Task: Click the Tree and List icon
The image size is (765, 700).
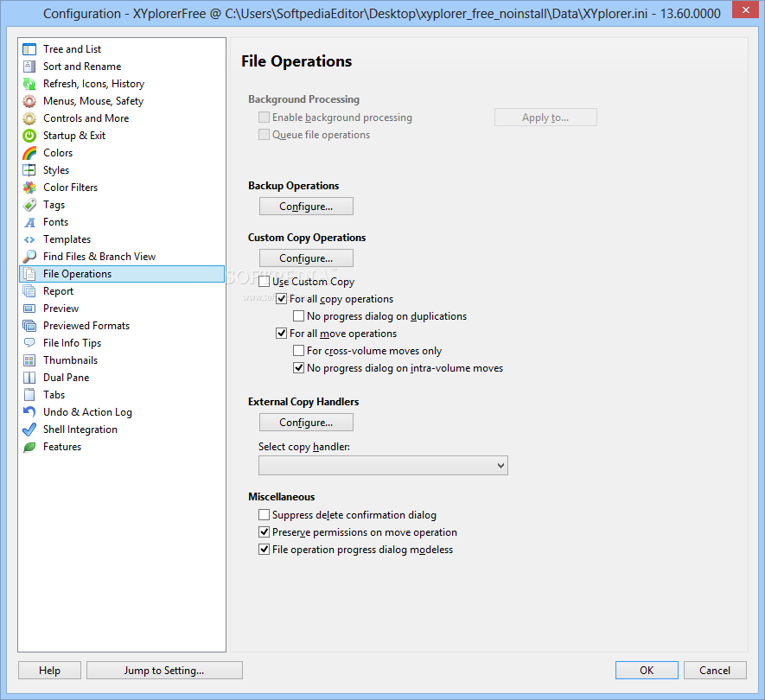Action: tap(29, 49)
